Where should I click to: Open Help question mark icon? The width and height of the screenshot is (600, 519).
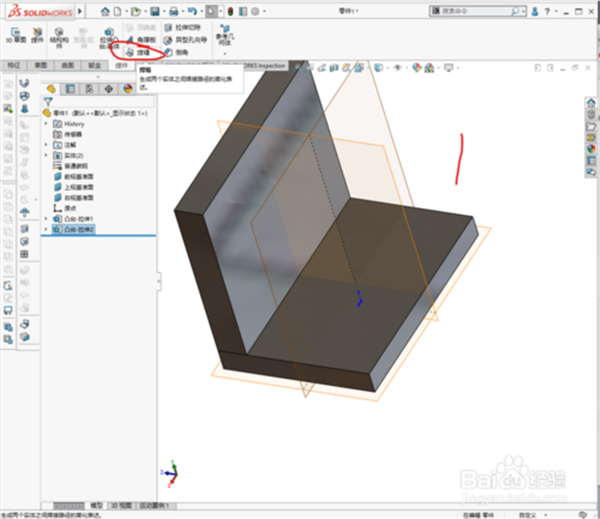point(547,11)
